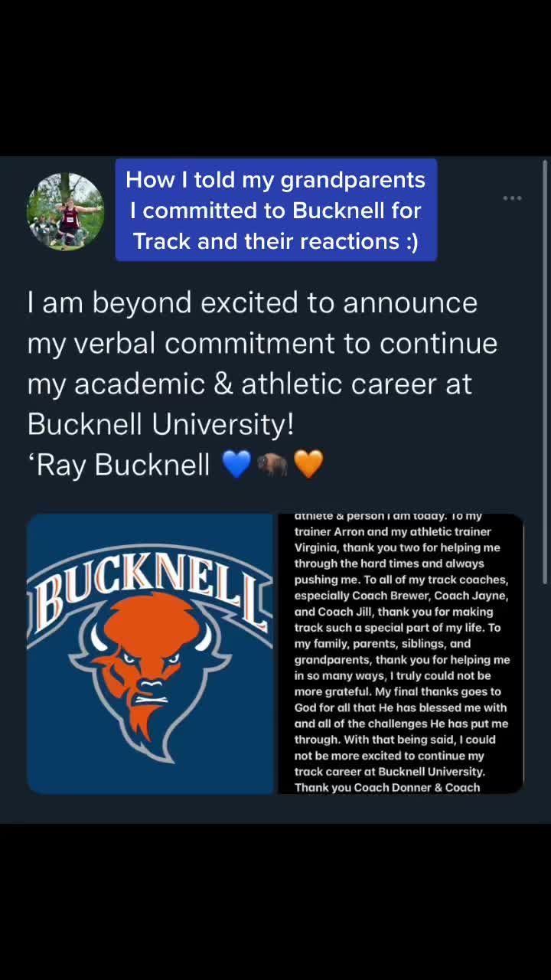Viewport: 551px width, 980px height.
Task: Click "academic & athletic career at" line
Action: (x=249, y=384)
